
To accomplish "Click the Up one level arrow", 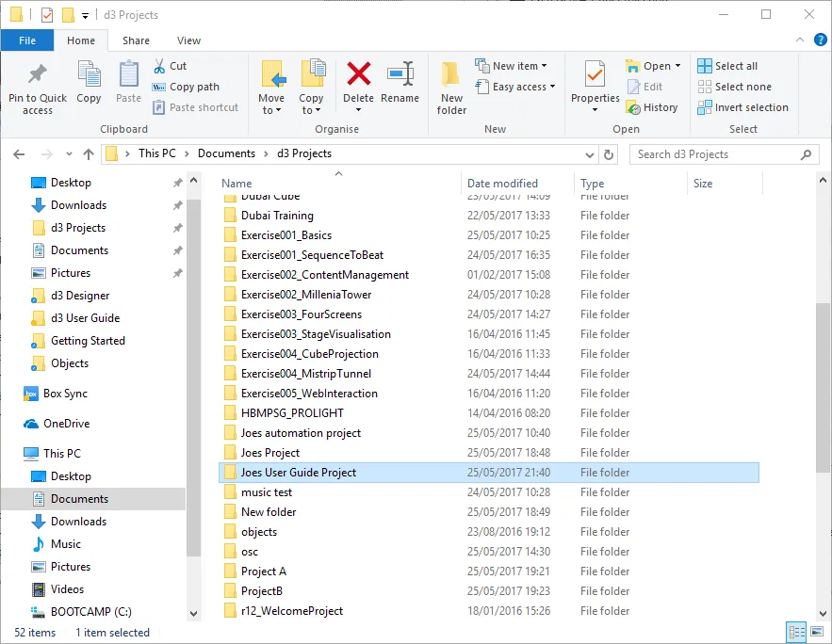I will 89,154.
